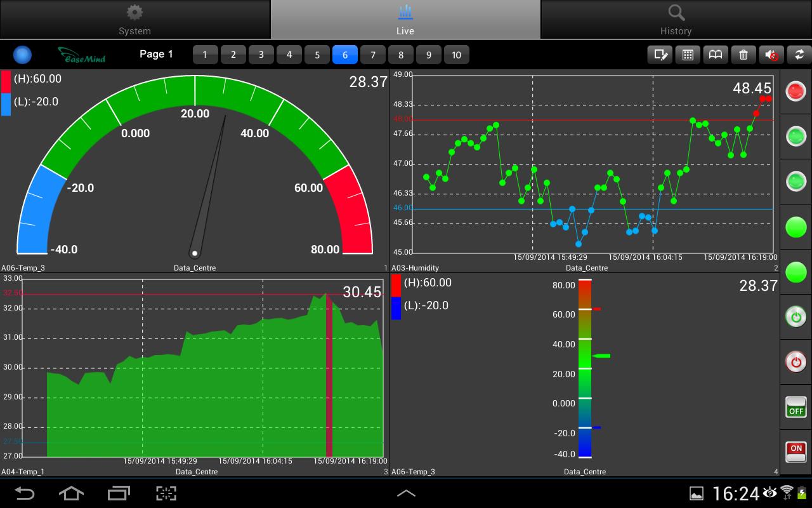Click the red 32.50 threshold label

[x=13, y=293]
